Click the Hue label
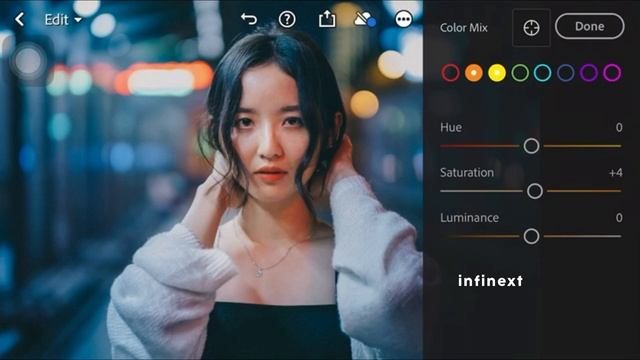640x360 pixels. 451,127
